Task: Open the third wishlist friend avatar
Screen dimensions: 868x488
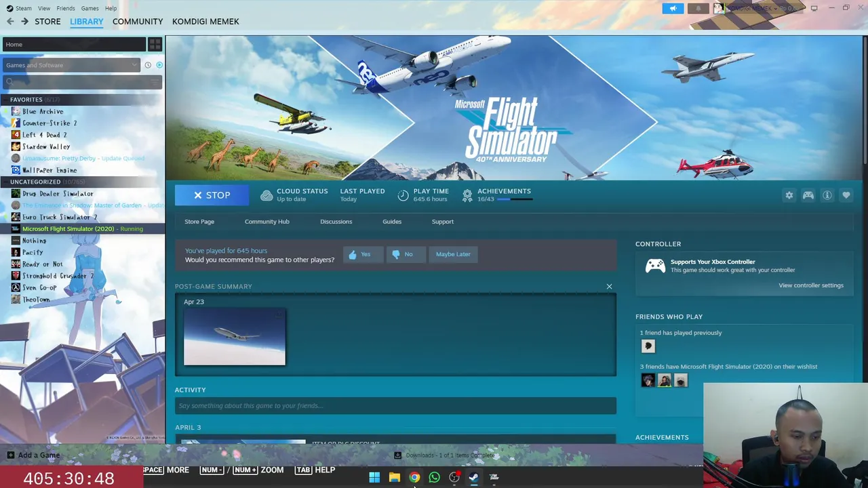Action: point(680,380)
